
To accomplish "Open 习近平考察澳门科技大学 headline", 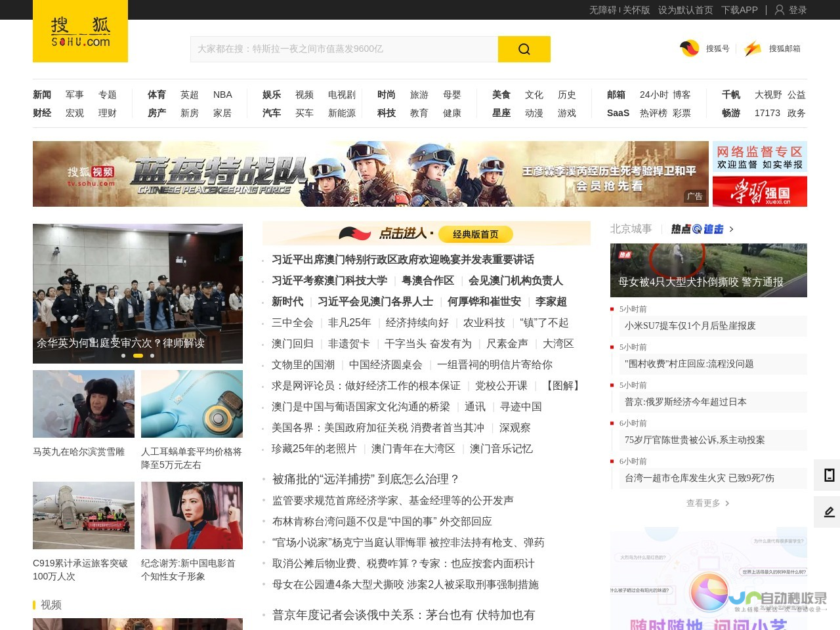I will pos(329,281).
